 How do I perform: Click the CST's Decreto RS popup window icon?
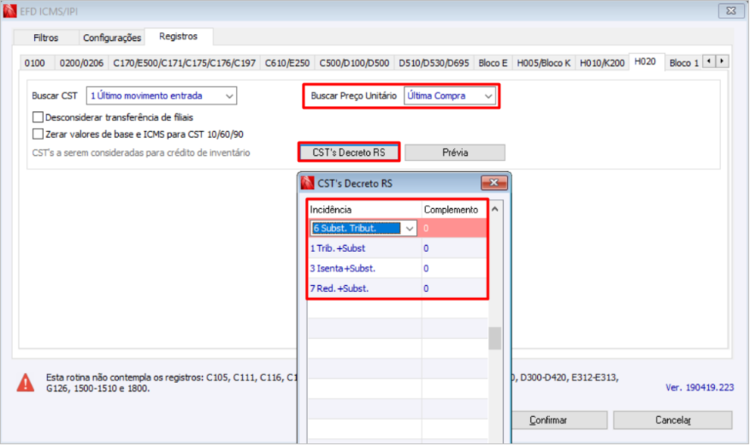pyautogui.click(x=308, y=183)
